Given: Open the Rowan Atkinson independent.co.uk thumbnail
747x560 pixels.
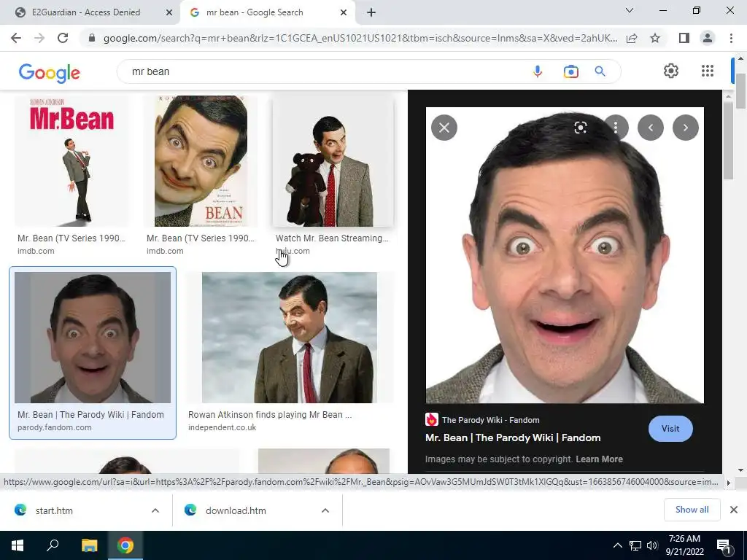Looking at the screenshot, I should 289,338.
